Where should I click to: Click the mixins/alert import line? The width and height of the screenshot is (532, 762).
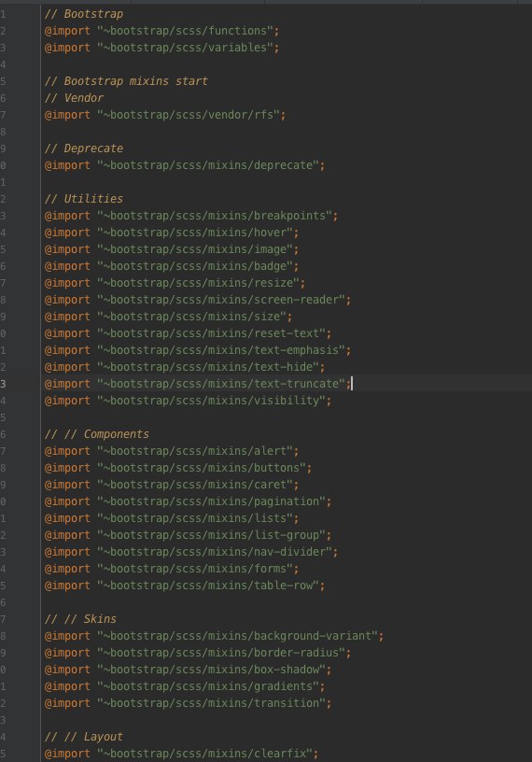point(172,451)
